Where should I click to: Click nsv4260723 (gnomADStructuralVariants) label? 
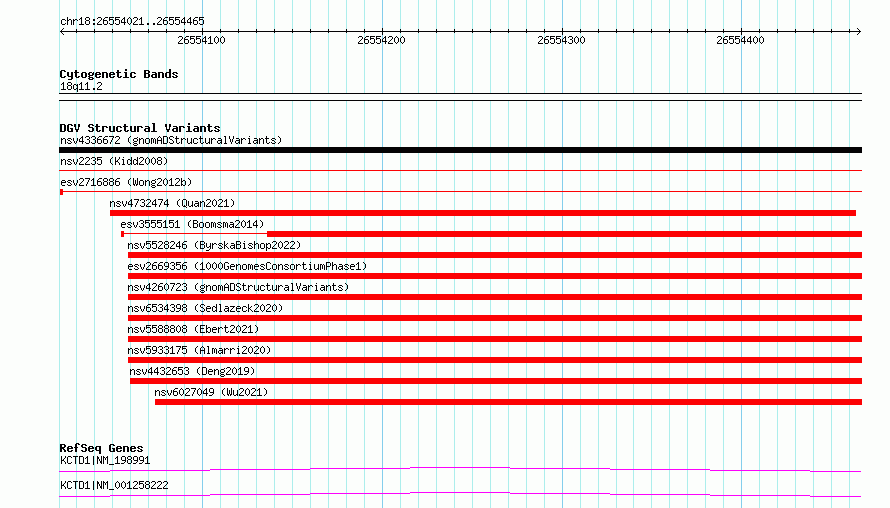[238, 287]
